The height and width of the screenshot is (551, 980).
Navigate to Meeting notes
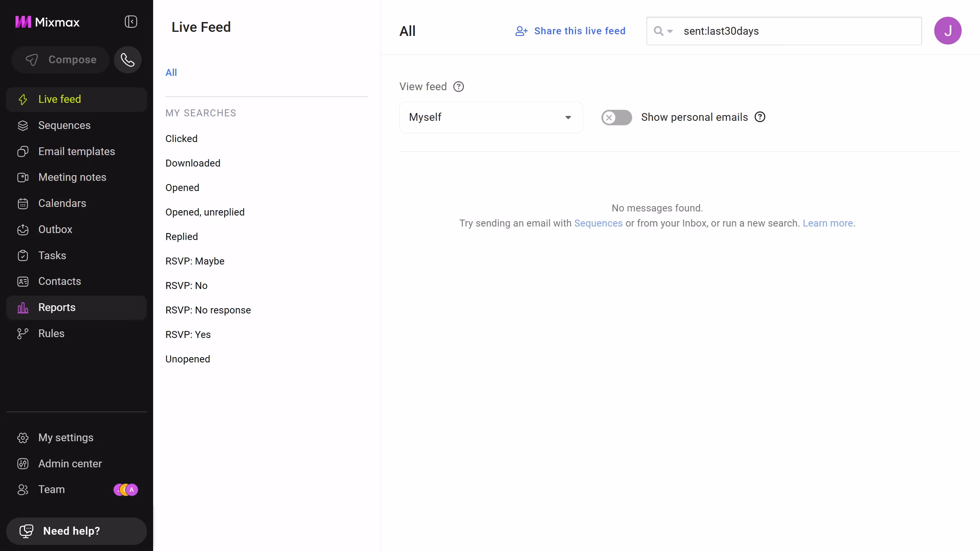76,177
